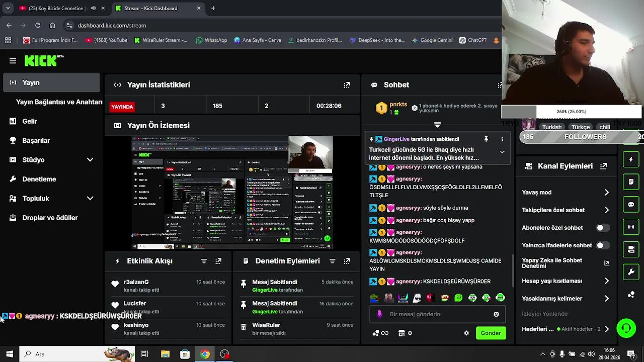Open the green headset support button
This screenshot has height=362, width=644.
[626, 328]
